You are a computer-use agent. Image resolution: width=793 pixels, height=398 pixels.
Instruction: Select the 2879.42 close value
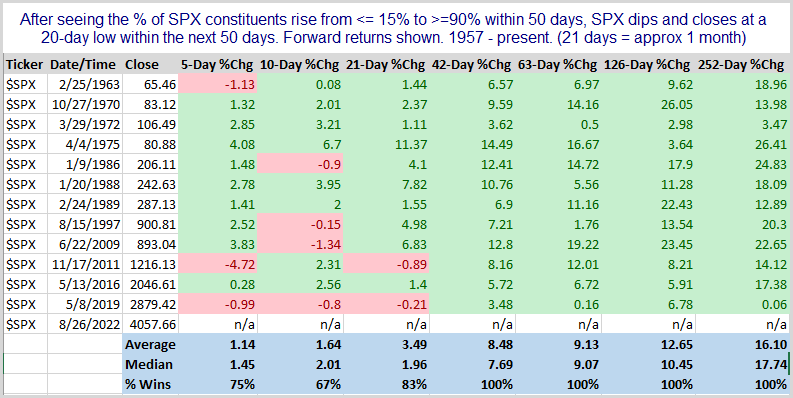pos(150,304)
